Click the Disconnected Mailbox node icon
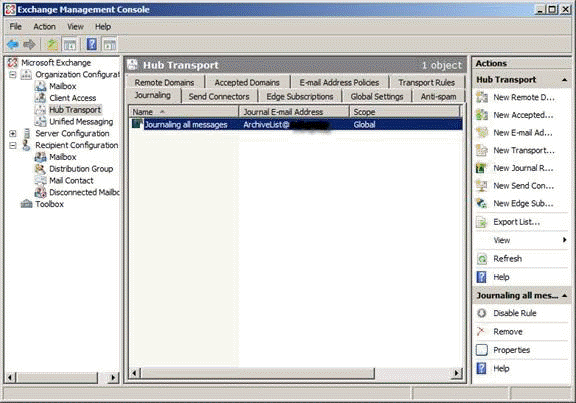This screenshot has width=576, height=403. pos(40,192)
